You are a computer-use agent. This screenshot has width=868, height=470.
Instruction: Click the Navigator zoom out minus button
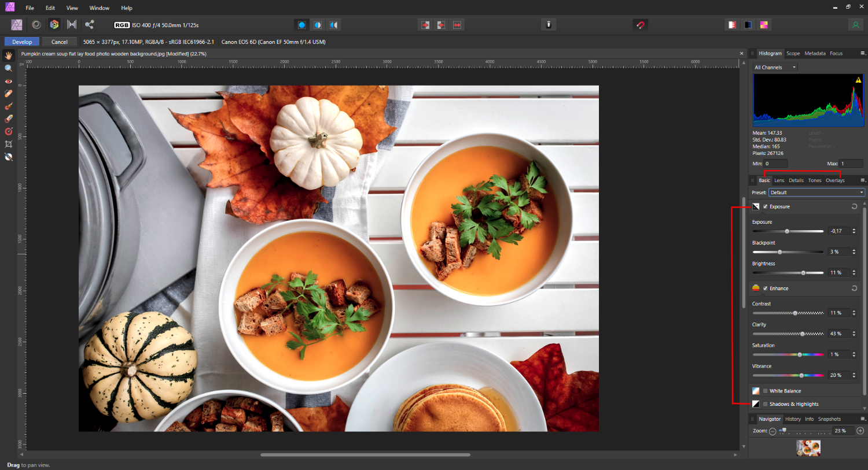(x=773, y=431)
